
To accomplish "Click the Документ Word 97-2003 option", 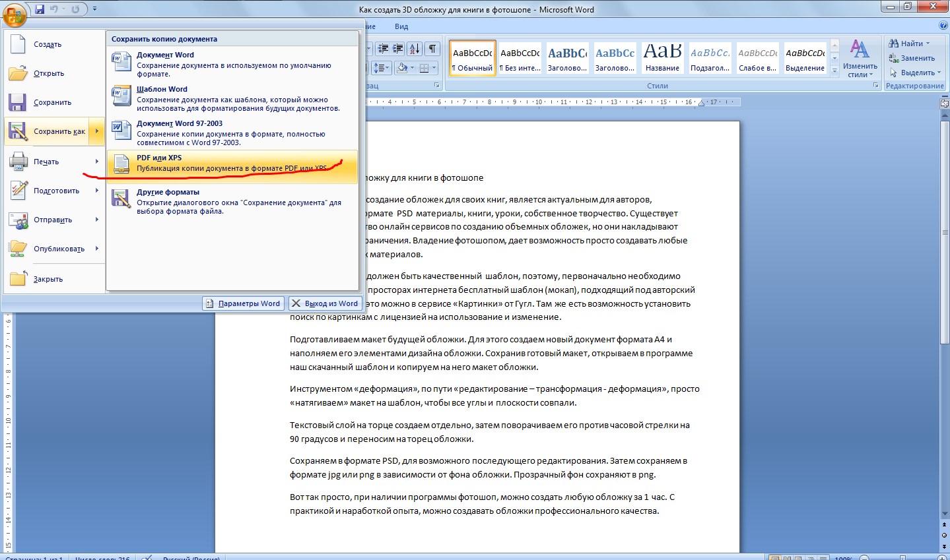I will coord(232,133).
